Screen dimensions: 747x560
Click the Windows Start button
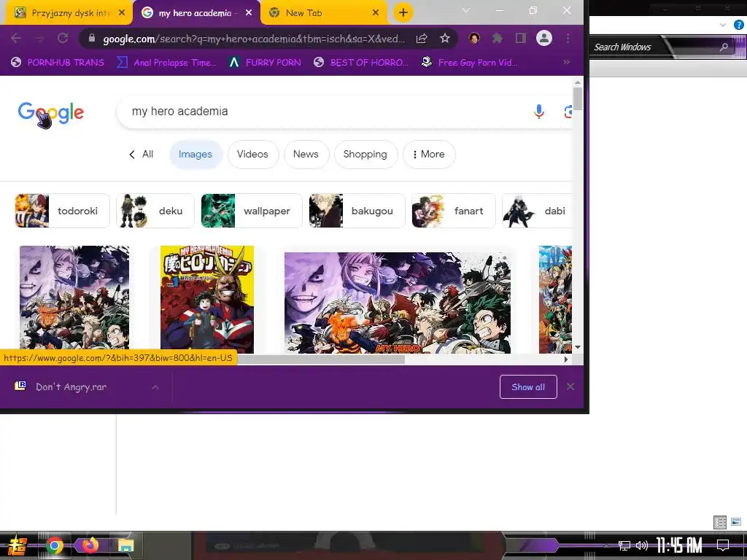click(18, 545)
